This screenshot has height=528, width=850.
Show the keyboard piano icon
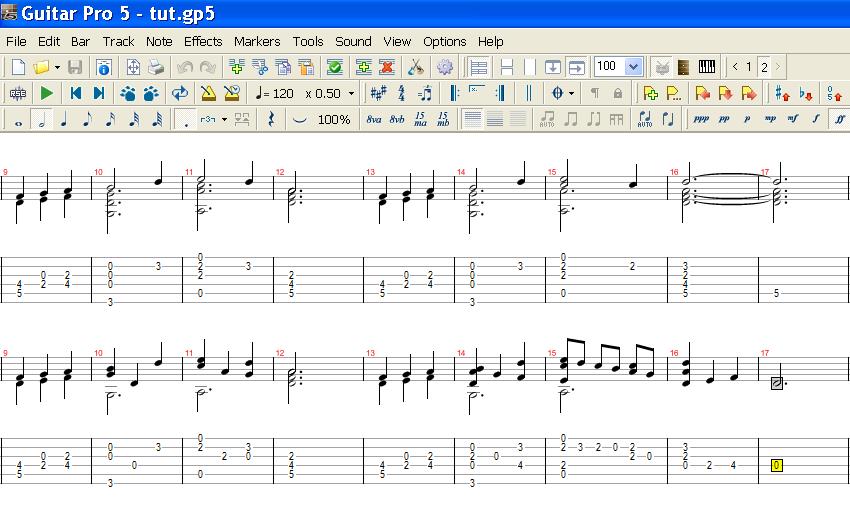(707, 67)
